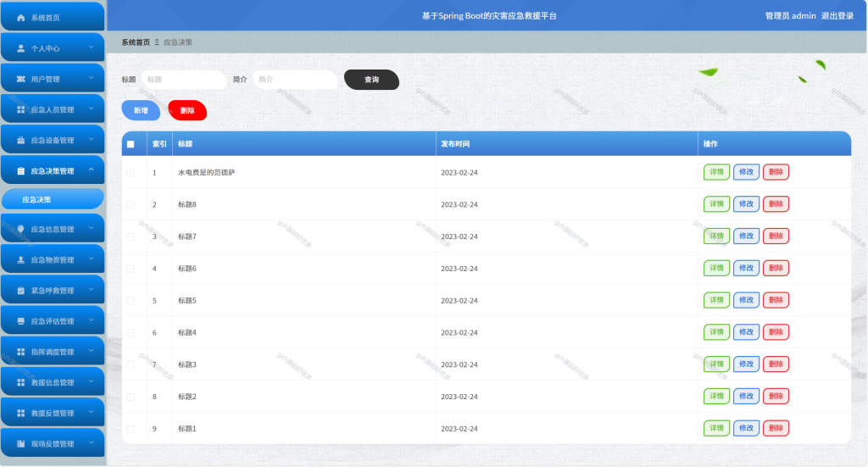Image resolution: width=868 pixels, height=467 pixels.
Task: Click the 索引 column header
Action: (159, 144)
